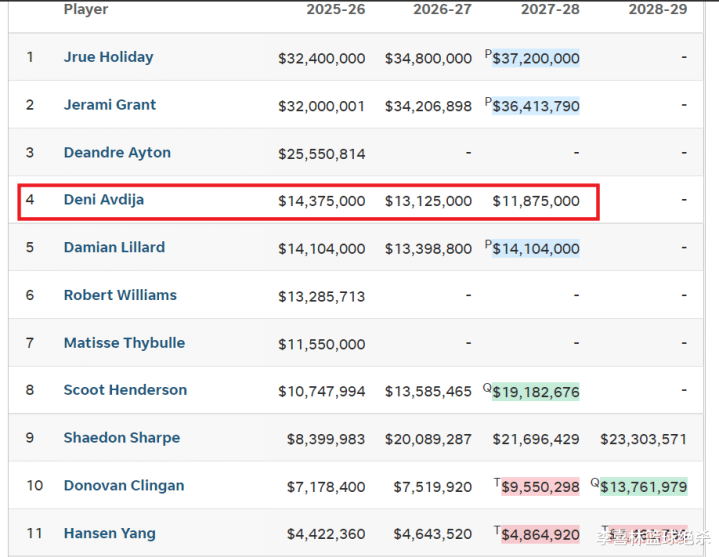
Task: Click Jrue Holiday's blue $37,200,000 player option cell
Action: point(536,58)
